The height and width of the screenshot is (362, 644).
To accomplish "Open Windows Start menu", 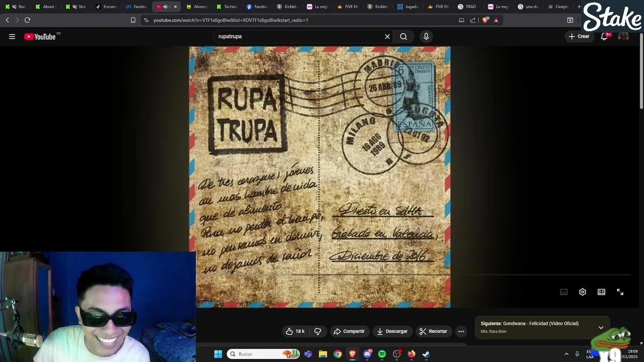I will (x=218, y=354).
